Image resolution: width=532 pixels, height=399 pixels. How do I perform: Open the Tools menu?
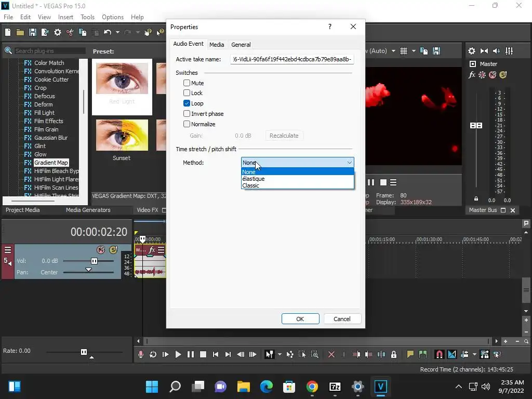[x=87, y=17]
